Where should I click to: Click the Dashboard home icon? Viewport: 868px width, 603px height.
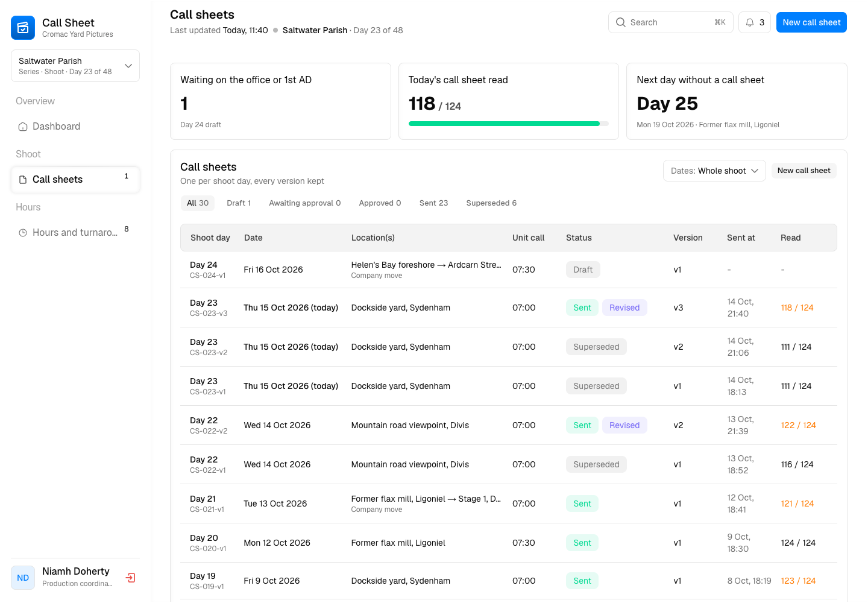coord(23,127)
